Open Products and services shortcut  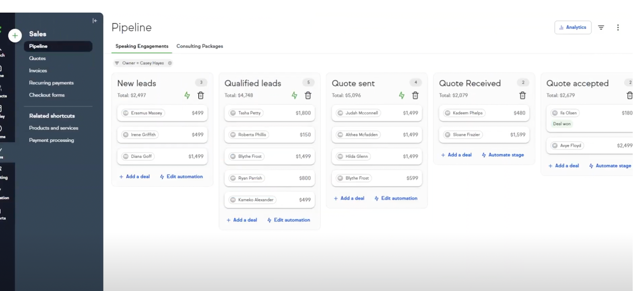tap(54, 128)
